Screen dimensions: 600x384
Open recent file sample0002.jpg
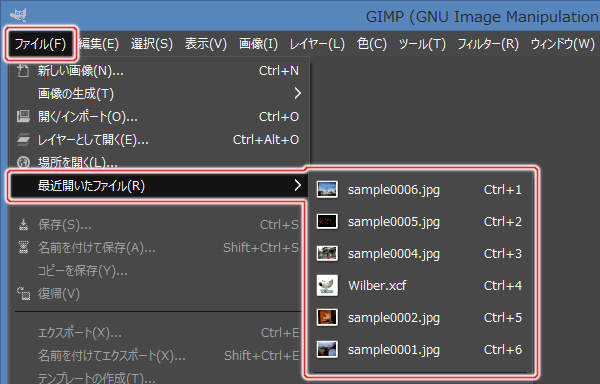point(421,318)
